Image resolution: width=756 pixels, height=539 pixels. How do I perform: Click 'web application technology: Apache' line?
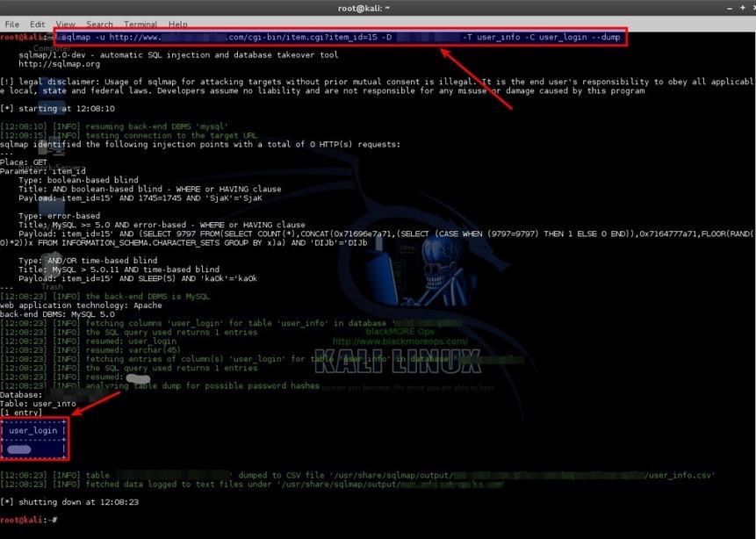[x=81, y=305]
